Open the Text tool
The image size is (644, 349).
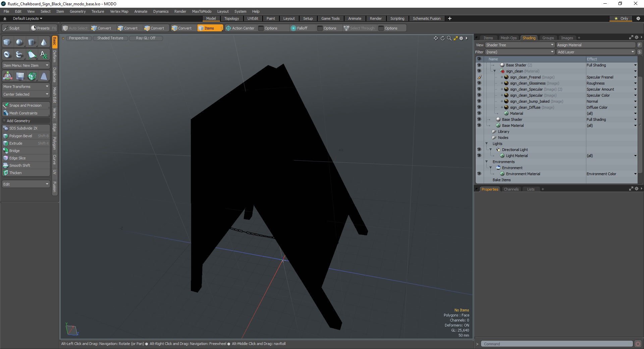[x=44, y=54]
